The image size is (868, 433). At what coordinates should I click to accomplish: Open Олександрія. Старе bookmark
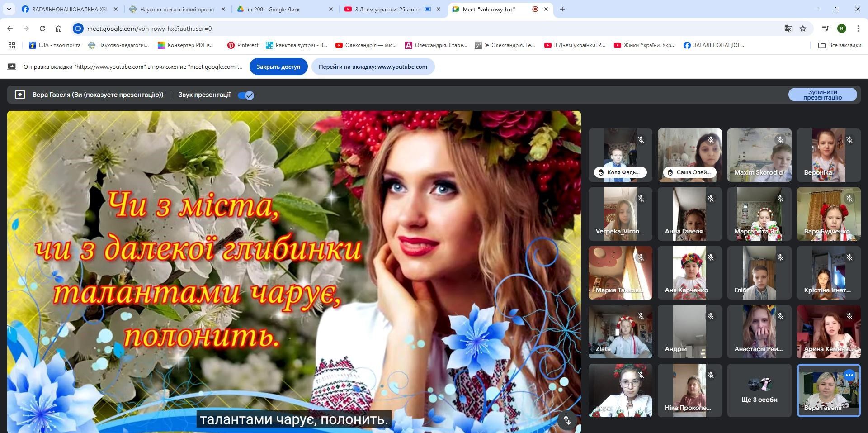coord(436,45)
